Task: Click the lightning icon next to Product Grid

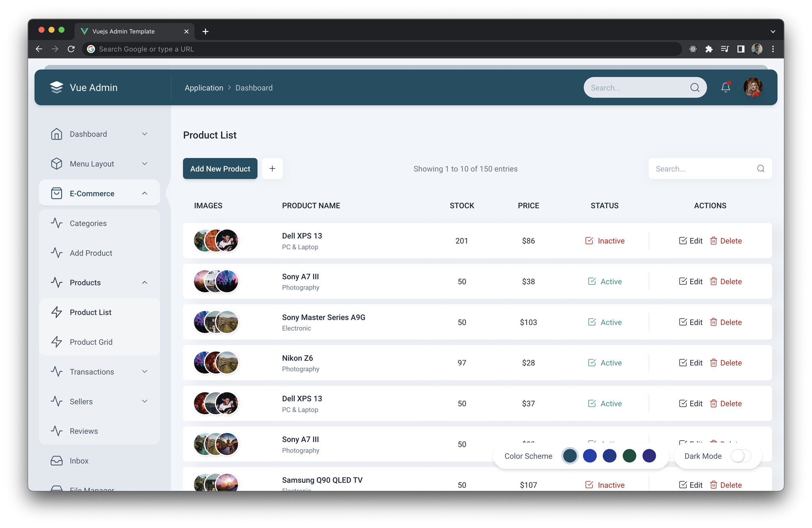Action: pyautogui.click(x=56, y=342)
